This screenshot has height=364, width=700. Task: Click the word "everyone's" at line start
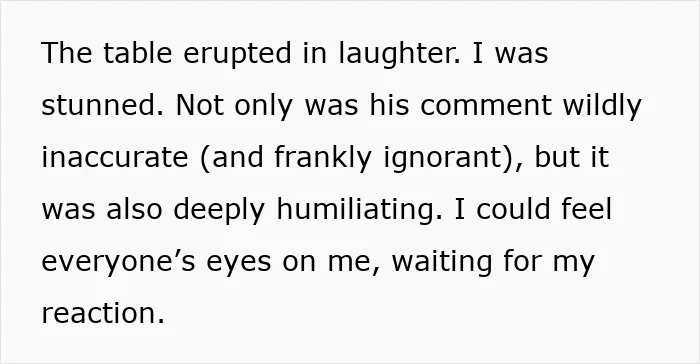(x=118, y=262)
